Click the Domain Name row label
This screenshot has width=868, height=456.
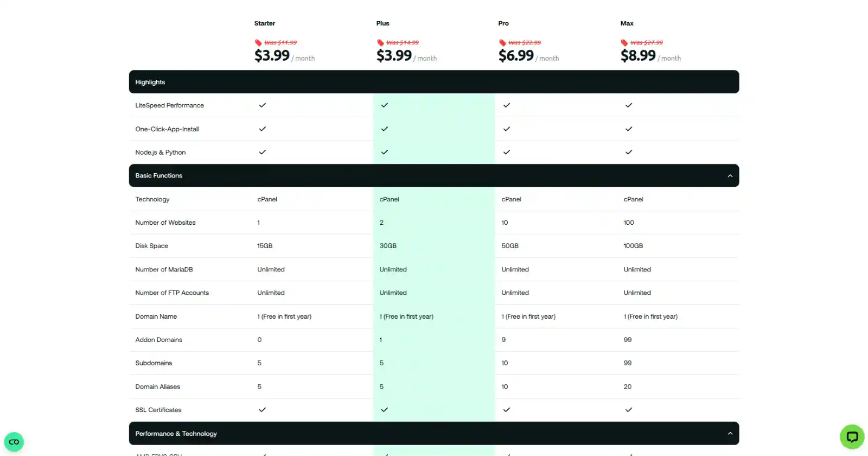coord(156,316)
